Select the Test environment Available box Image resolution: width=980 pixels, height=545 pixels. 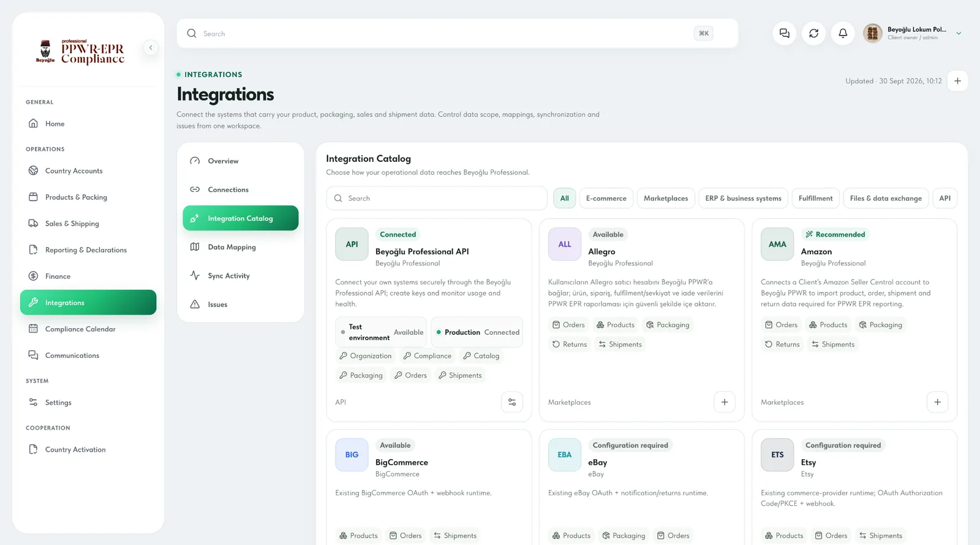tap(382, 332)
